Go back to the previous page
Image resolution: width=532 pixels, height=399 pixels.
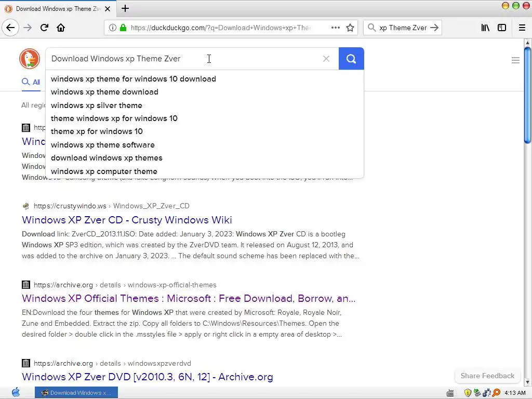(x=10, y=28)
